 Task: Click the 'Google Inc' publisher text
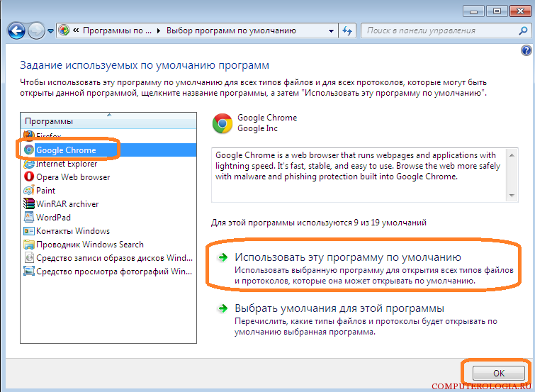[x=257, y=128]
